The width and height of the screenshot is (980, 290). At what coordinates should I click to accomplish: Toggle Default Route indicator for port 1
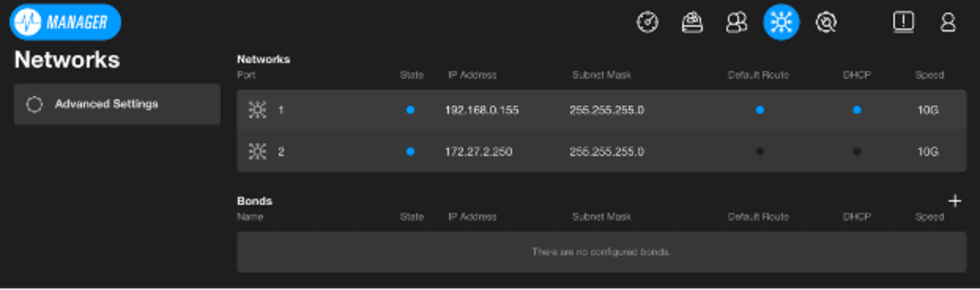759,110
